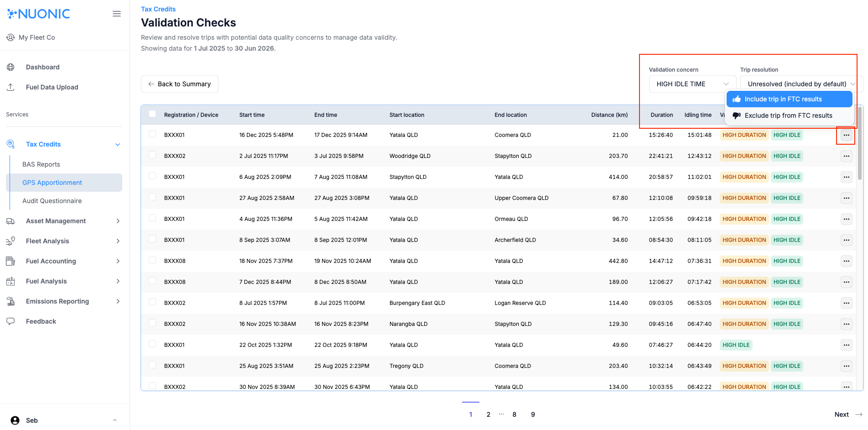Open actions menu for 22 Oct 2025 trip
Viewport: 868px width, 430px height.
click(x=846, y=345)
